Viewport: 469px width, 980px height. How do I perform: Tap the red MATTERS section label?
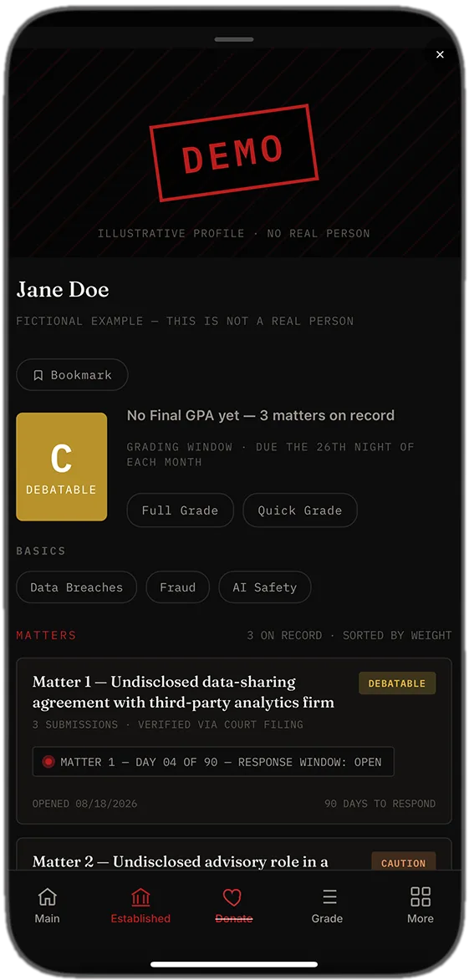pyautogui.click(x=46, y=635)
